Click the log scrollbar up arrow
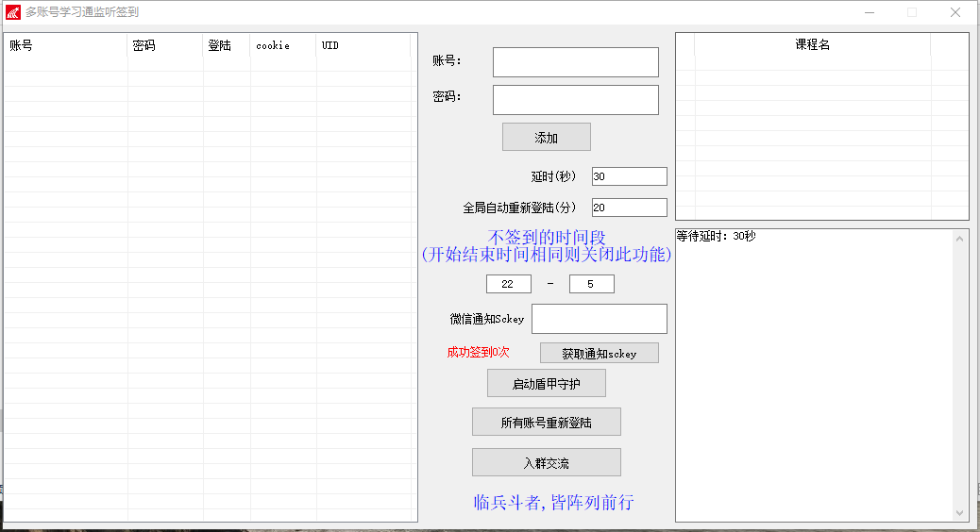The image size is (980, 532). (959, 239)
